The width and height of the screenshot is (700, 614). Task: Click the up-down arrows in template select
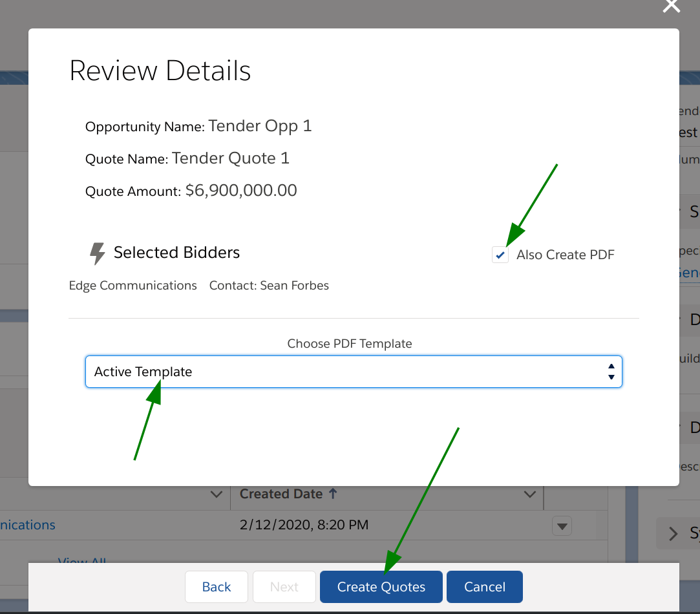click(611, 372)
